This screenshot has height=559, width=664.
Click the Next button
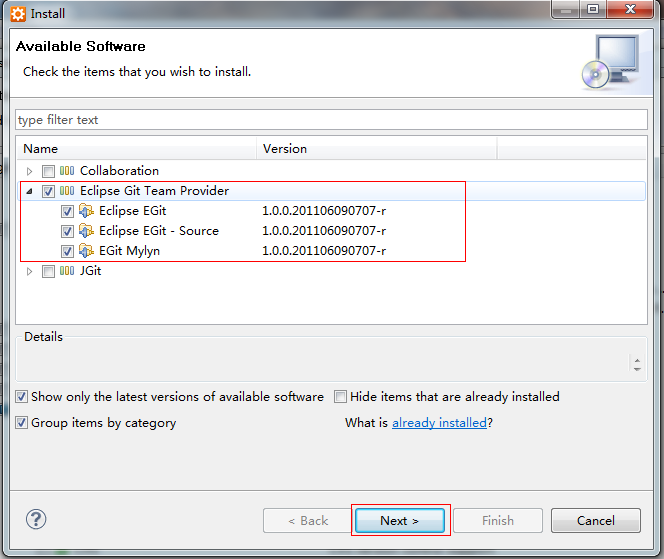[x=400, y=520]
